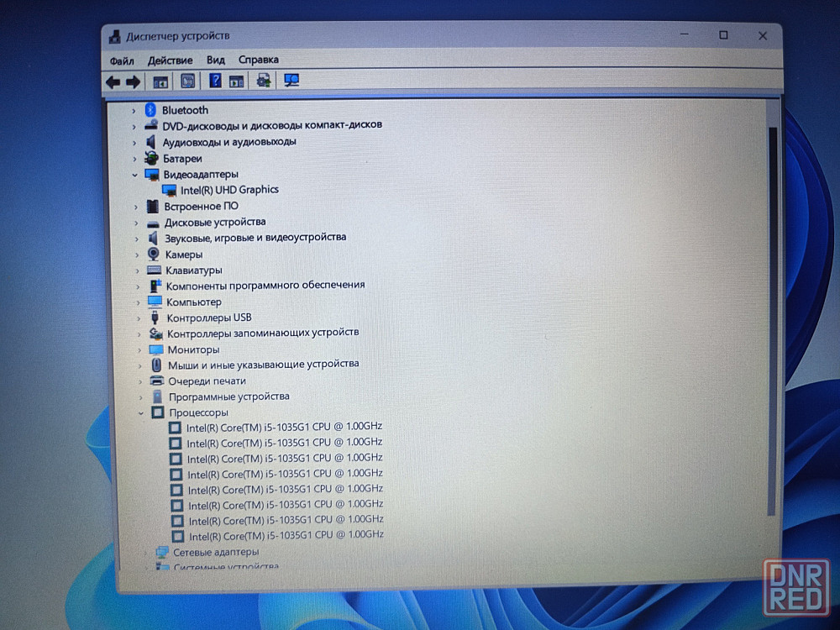Expand Аудиовходы и аудиовыходы node
The height and width of the screenshot is (630, 840).
point(134,143)
